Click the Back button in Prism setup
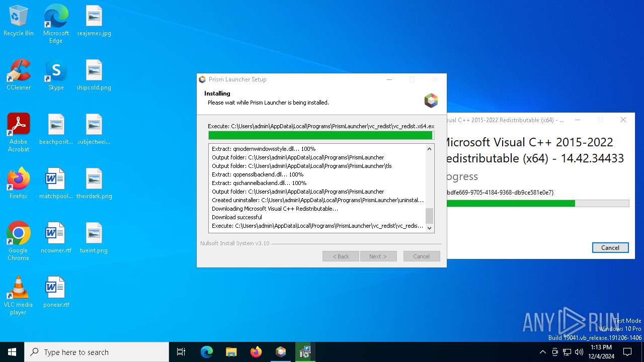Image resolution: width=644 pixels, height=362 pixels. coord(341,256)
